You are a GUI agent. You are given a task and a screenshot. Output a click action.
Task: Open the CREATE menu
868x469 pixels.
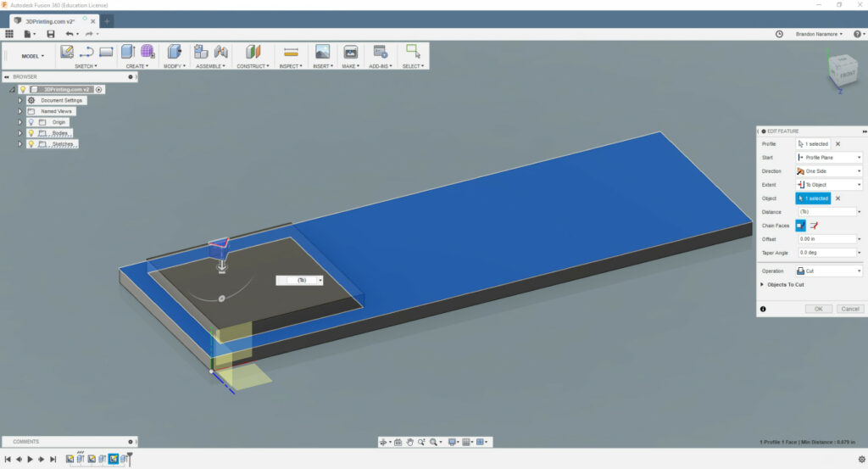137,66
